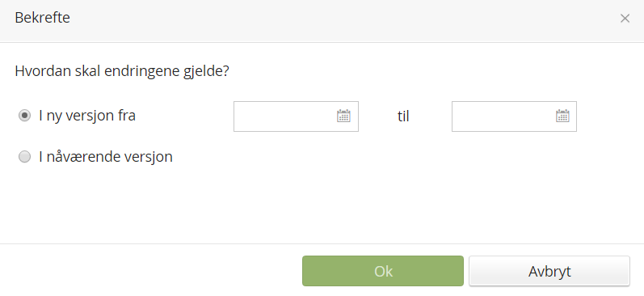Click the "til" label between the date fields

tap(403, 116)
